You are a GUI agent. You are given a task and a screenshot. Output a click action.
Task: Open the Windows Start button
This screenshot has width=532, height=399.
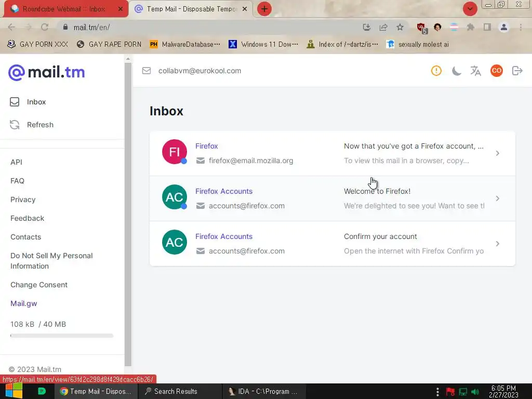[14, 391]
